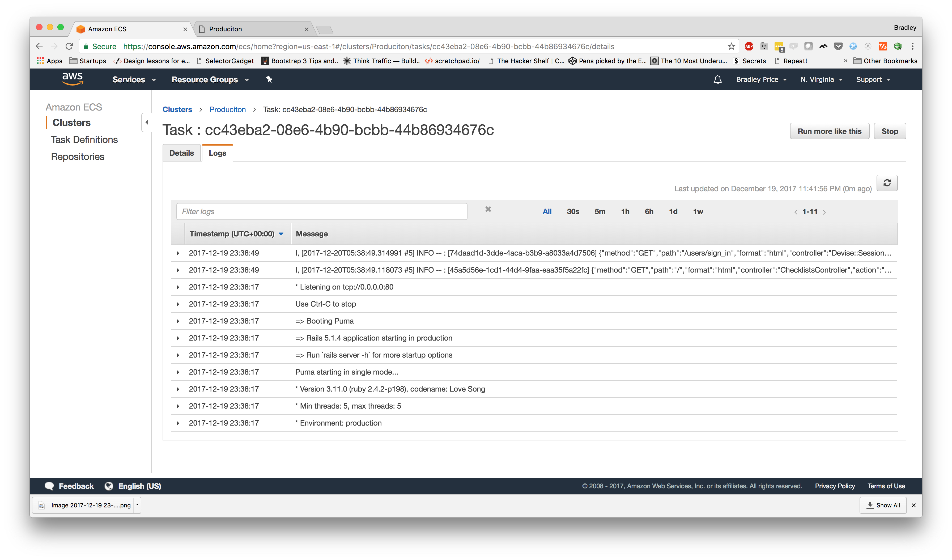
Task: Click the Secure padlock site info icon
Action: coord(86,46)
